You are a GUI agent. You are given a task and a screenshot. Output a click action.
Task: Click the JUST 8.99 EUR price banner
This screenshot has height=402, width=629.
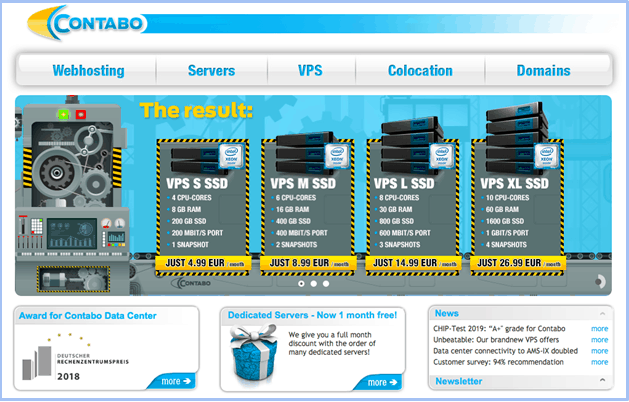click(308, 263)
